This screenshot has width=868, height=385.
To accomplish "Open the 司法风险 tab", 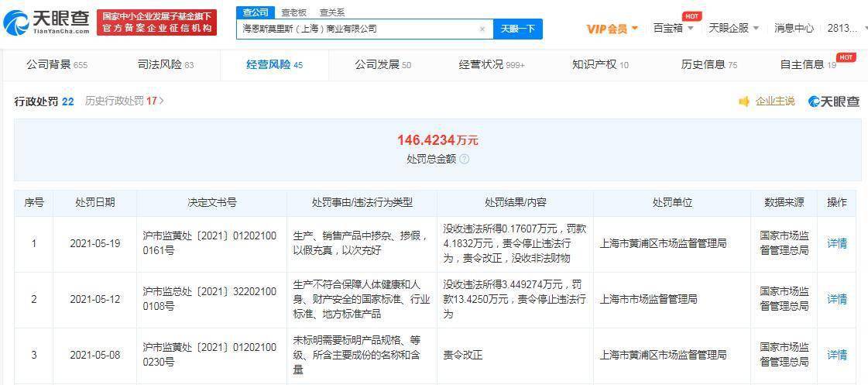I will 166,65.
